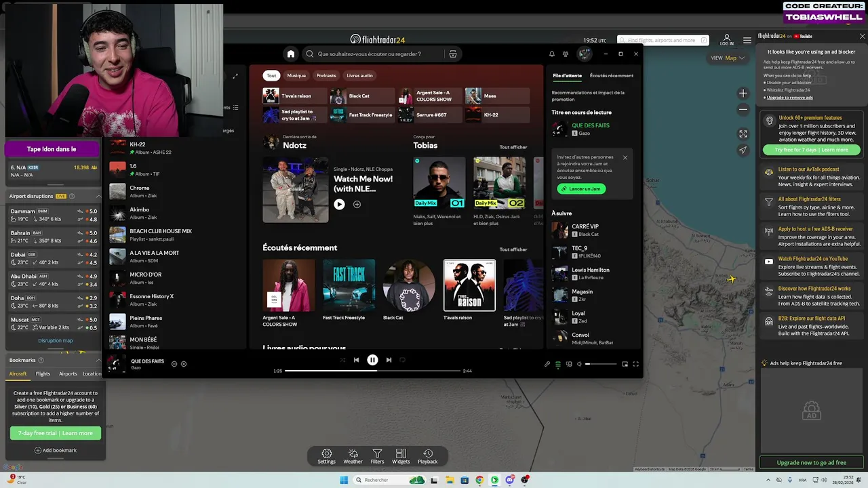Select the Tout filter chip
Viewport: 868px width, 488px height.
(x=271, y=75)
